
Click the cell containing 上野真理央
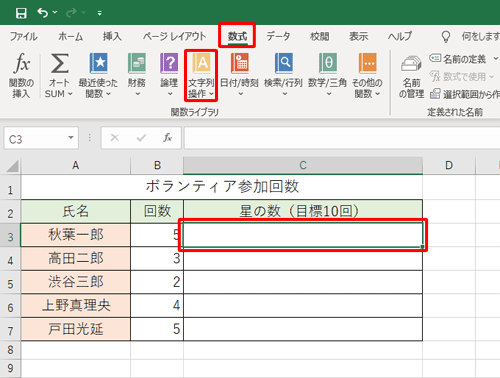[76, 306]
